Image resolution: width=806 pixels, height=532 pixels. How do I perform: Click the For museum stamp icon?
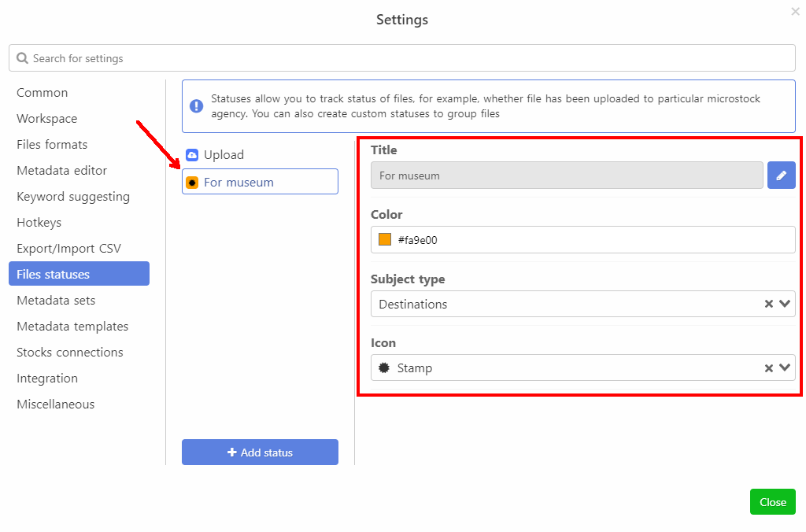pos(192,183)
